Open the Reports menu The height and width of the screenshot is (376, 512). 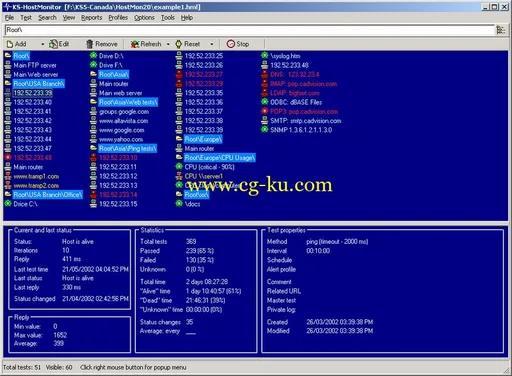pos(92,18)
